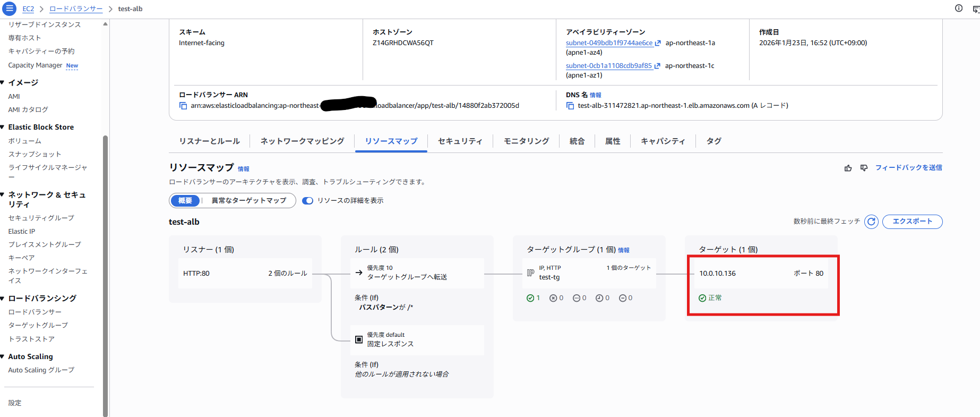Image resolution: width=980 pixels, height=417 pixels.
Task: Select the 概要 view option
Action: coord(185,201)
